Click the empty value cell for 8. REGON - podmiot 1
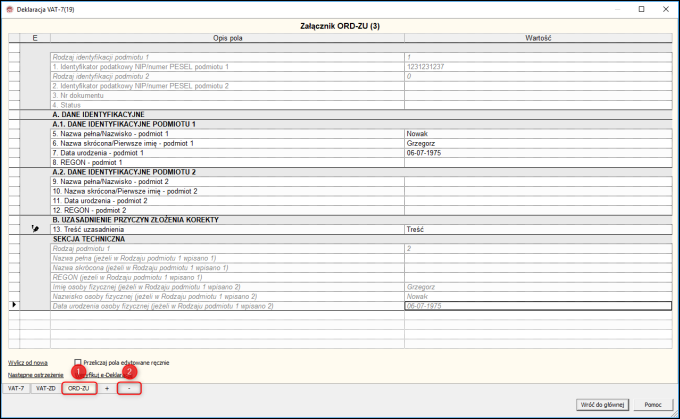680x419 pixels. (x=538, y=162)
